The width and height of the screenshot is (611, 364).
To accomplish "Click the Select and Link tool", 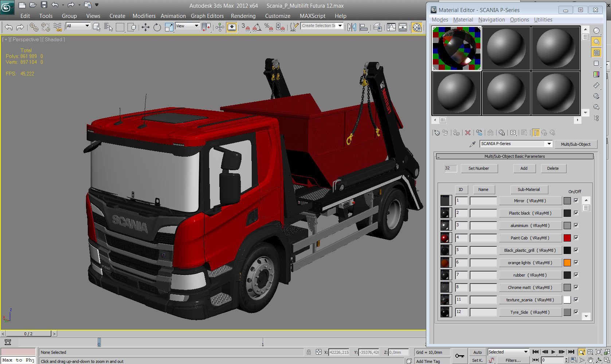I will (x=34, y=27).
